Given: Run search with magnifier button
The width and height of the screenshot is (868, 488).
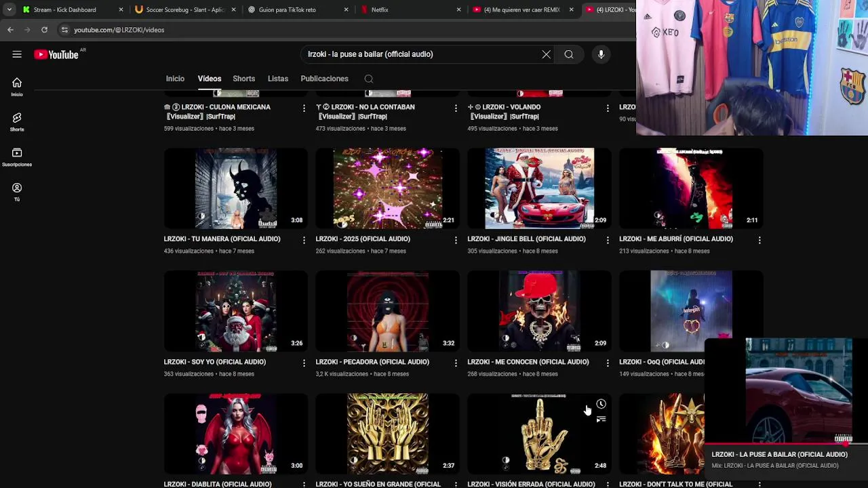Looking at the screenshot, I should [569, 54].
